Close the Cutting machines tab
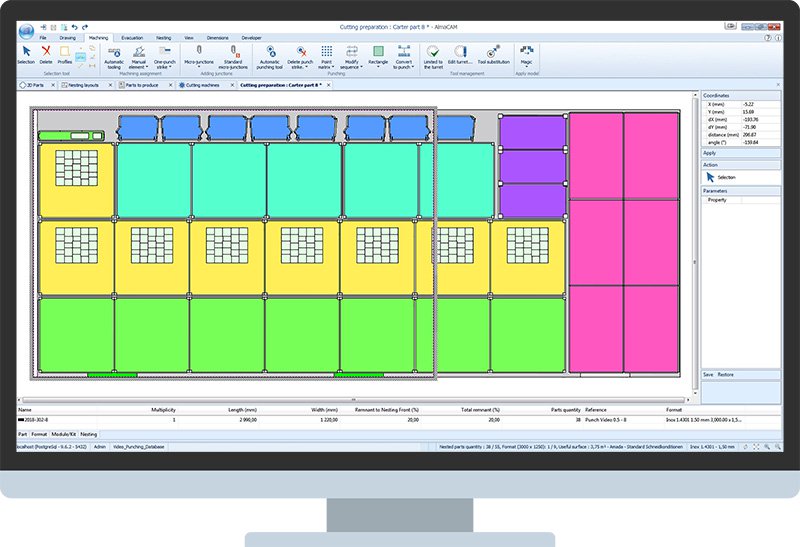The height and width of the screenshot is (547, 800). (x=233, y=85)
